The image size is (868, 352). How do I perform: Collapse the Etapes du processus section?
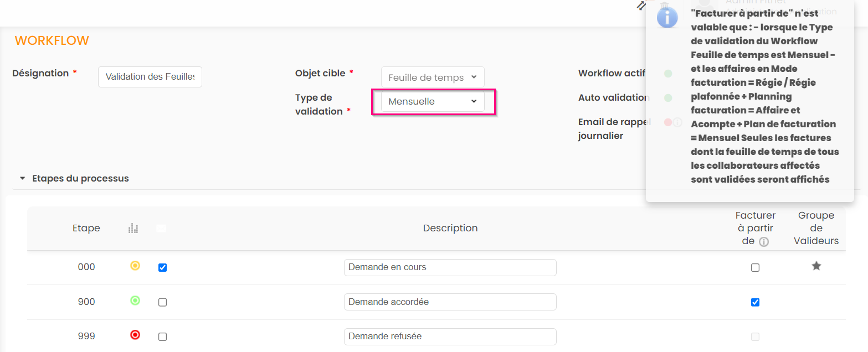click(x=23, y=179)
